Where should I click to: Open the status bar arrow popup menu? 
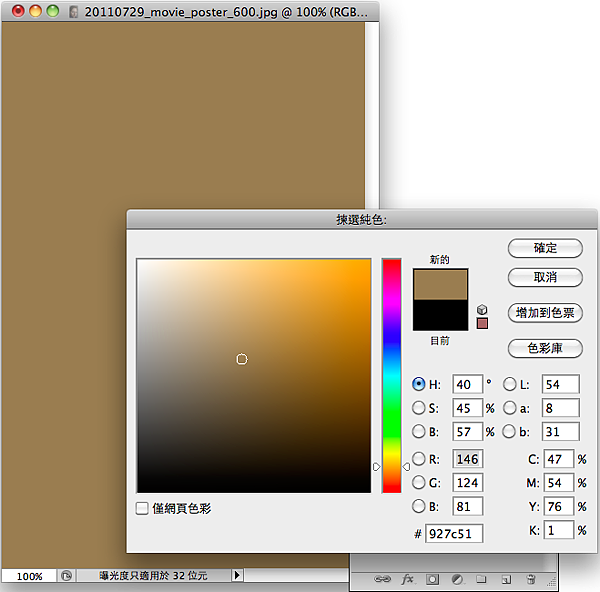237,575
